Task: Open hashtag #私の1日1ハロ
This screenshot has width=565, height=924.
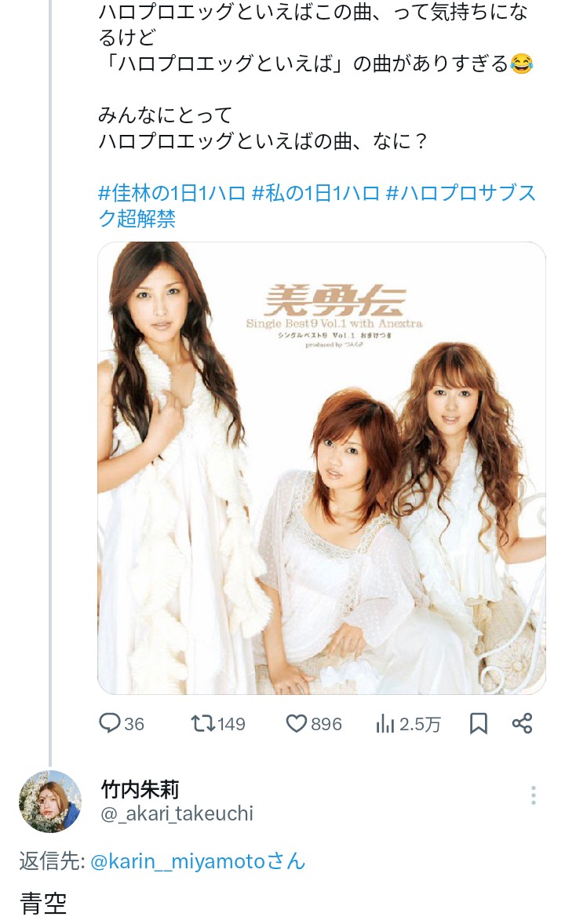Action: (x=315, y=193)
